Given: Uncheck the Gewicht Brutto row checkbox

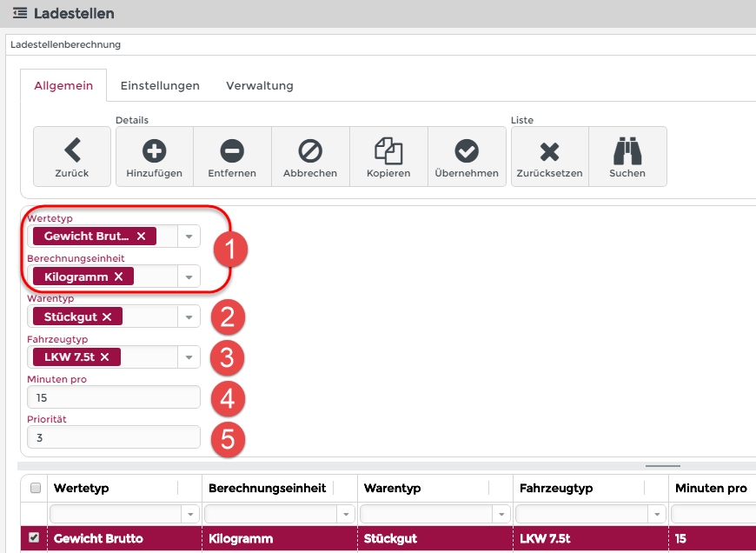Looking at the screenshot, I should (x=34, y=537).
